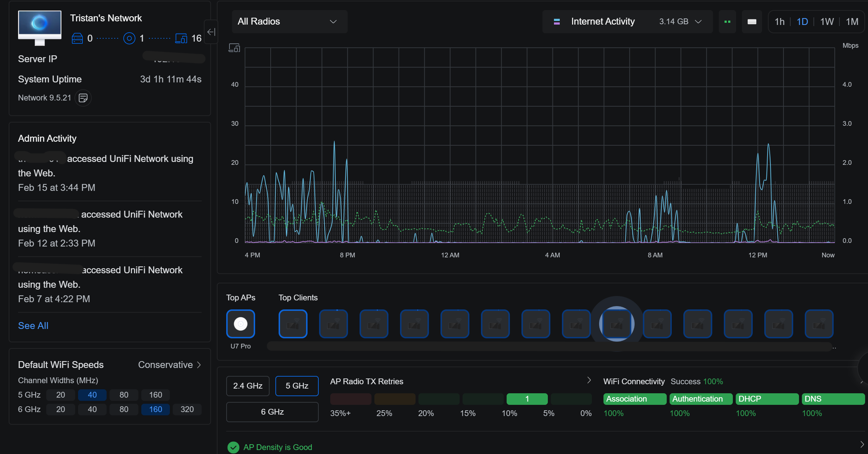Screen dimensions: 868x454
Task: Switch to the 6 GHz band
Action: point(272,412)
